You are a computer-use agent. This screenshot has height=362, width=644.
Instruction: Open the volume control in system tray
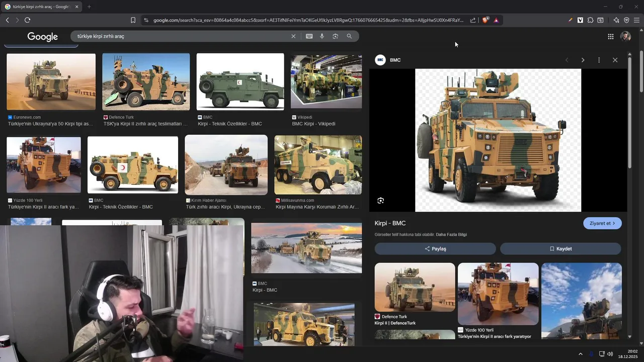(x=610, y=354)
